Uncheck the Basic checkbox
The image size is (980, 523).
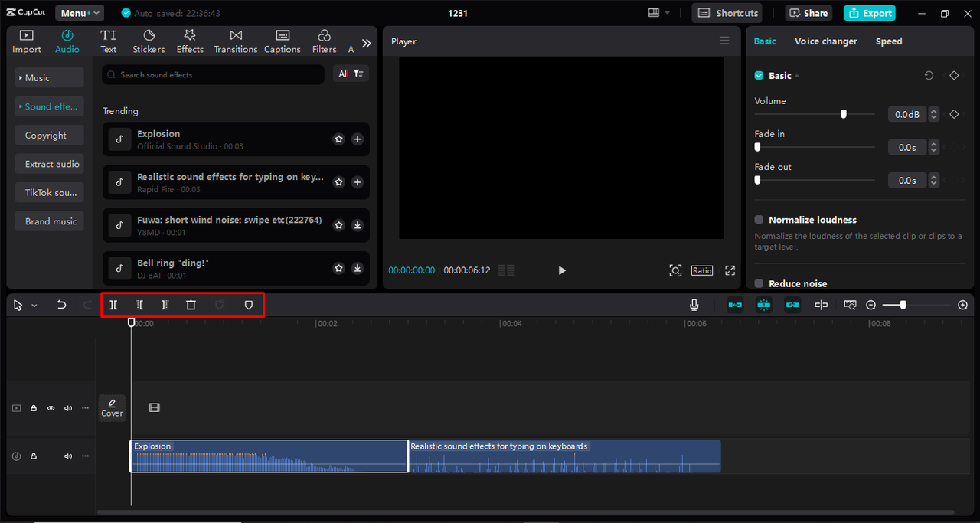click(759, 76)
